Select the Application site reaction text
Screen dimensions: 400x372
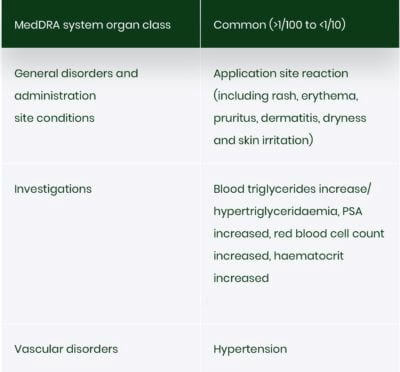pos(281,73)
